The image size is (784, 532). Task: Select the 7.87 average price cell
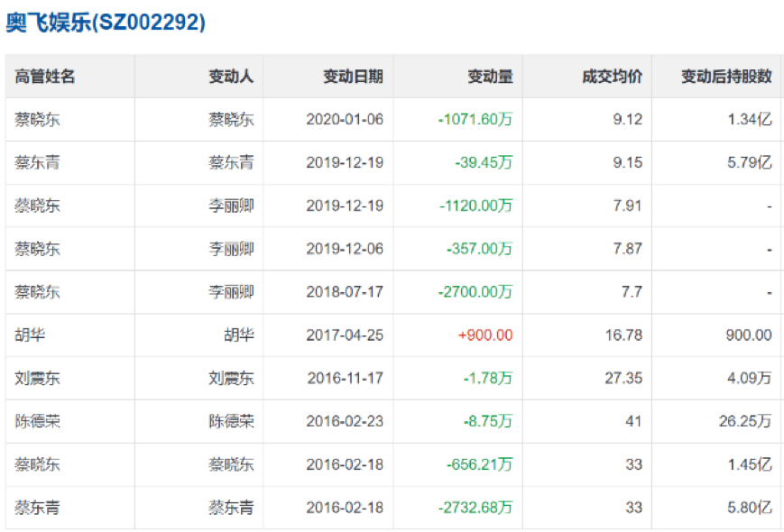[x=628, y=249]
